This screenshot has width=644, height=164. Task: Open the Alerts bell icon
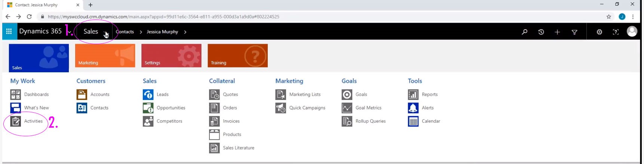coord(413,108)
